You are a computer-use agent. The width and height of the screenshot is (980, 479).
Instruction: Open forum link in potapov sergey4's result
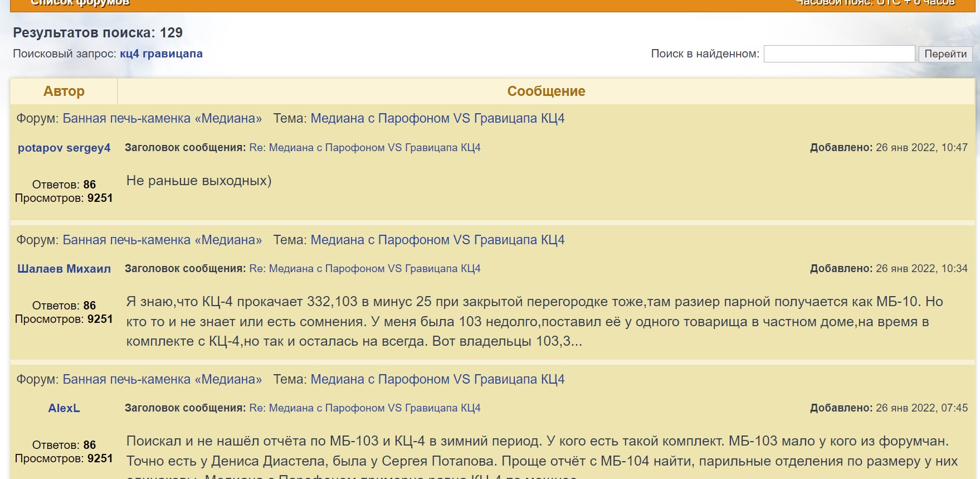pyautogui.click(x=162, y=118)
